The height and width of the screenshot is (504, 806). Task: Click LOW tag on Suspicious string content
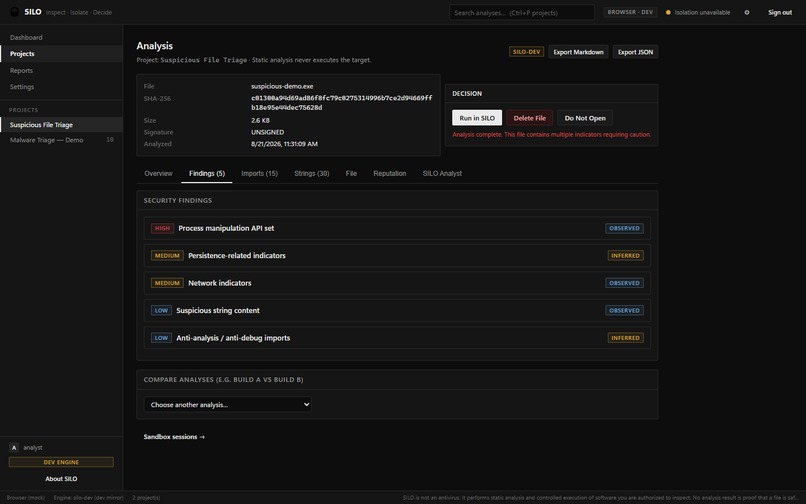pyautogui.click(x=161, y=311)
